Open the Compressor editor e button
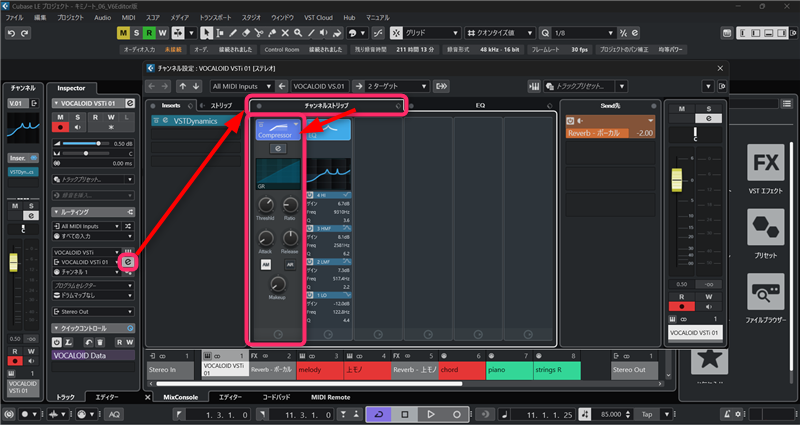The image size is (800, 425). tap(278, 148)
